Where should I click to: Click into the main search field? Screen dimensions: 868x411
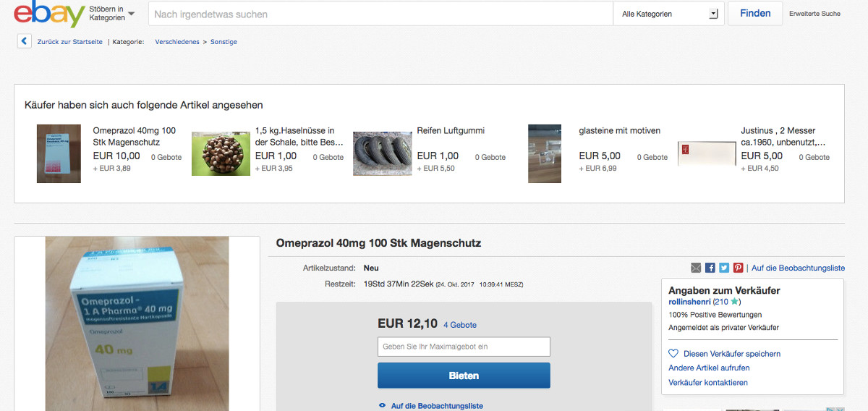(380, 14)
